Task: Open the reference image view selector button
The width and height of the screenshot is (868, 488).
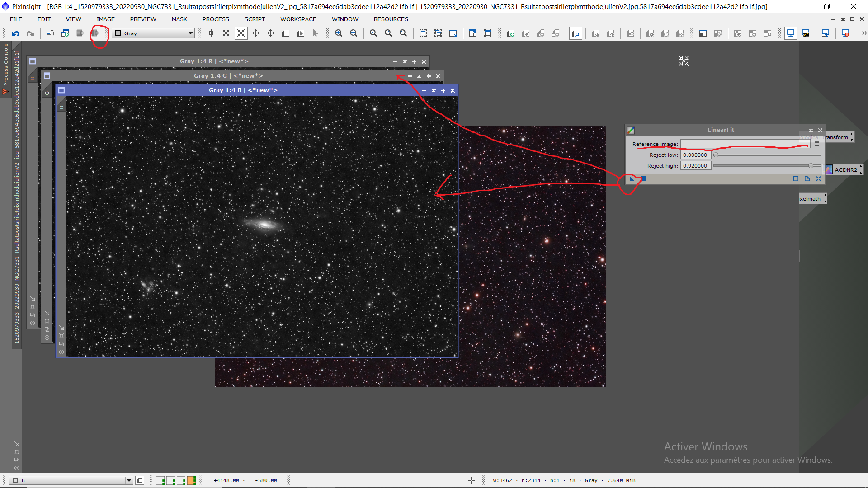Action: pyautogui.click(x=817, y=144)
